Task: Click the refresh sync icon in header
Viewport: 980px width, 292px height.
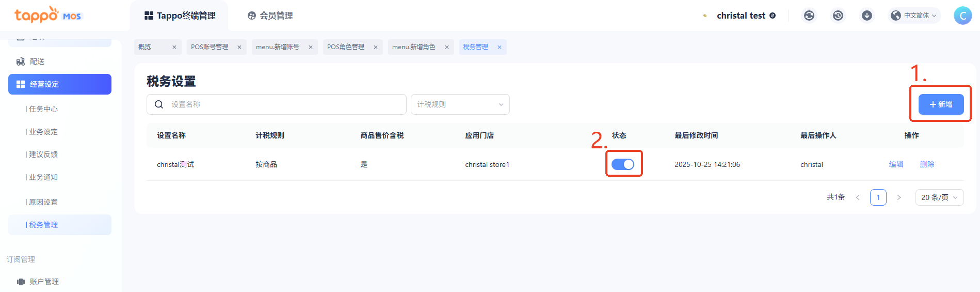Action: pyautogui.click(x=809, y=16)
